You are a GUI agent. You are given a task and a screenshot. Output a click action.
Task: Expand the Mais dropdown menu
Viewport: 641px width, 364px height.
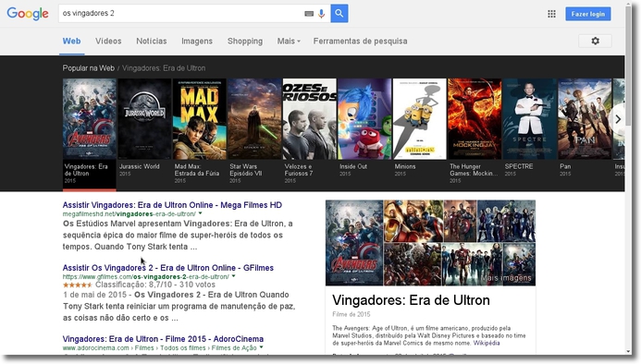289,41
